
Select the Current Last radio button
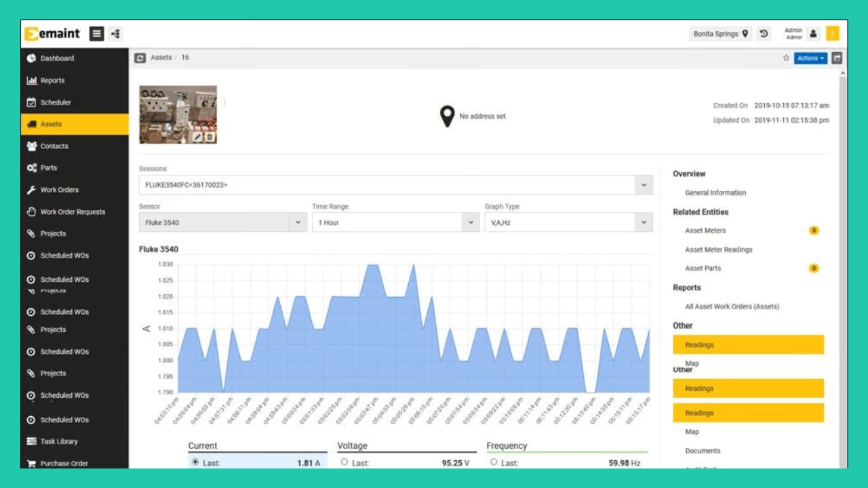tap(195, 462)
